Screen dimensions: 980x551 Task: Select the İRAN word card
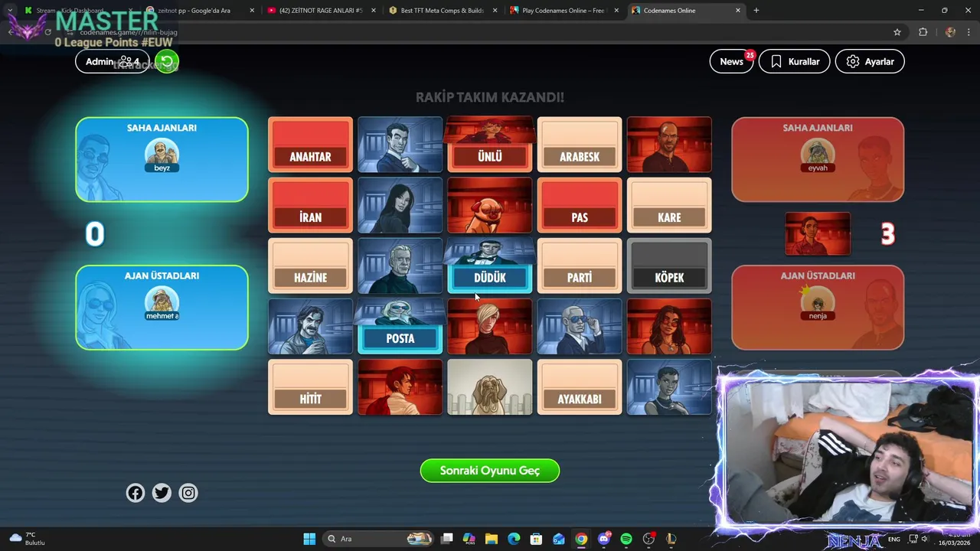pyautogui.click(x=310, y=205)
